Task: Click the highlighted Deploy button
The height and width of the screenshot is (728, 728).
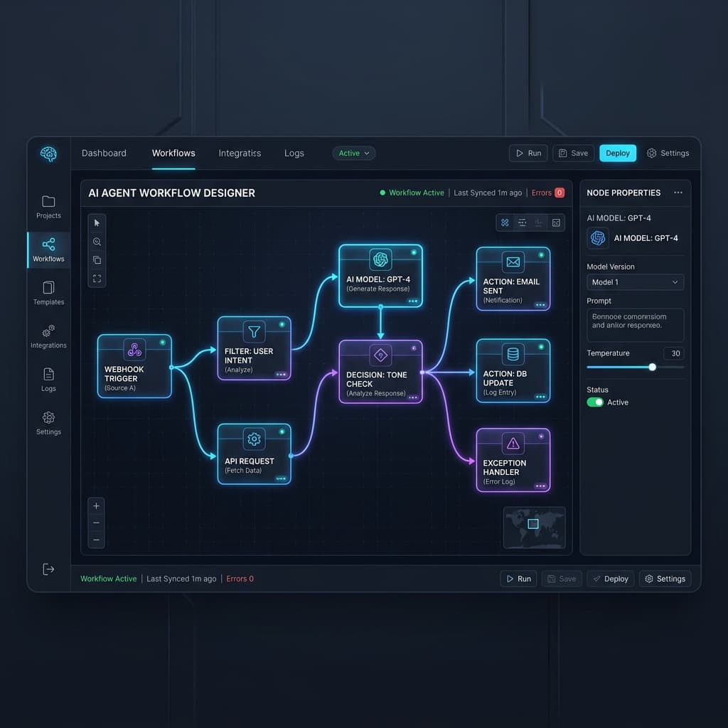Action: pos(618,154)
